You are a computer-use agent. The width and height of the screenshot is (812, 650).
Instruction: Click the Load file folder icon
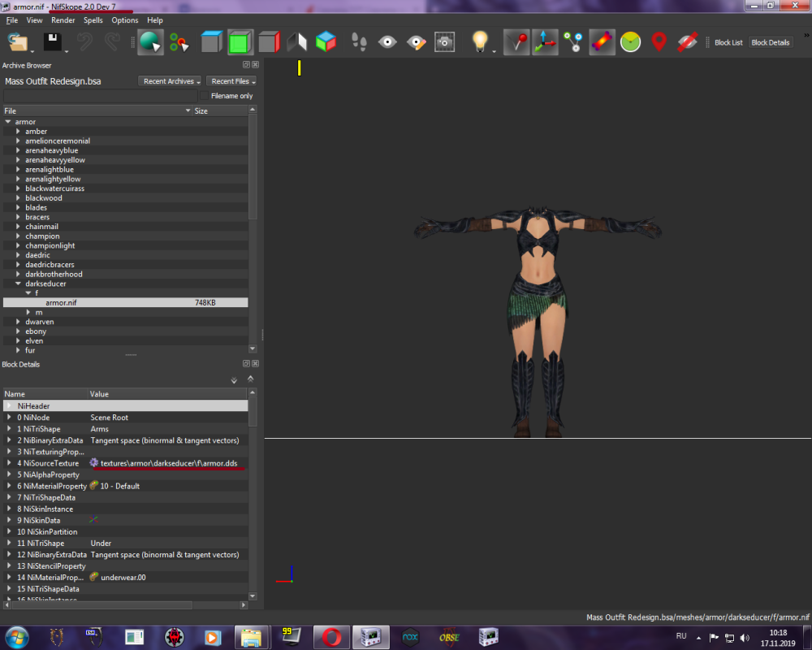18,42
